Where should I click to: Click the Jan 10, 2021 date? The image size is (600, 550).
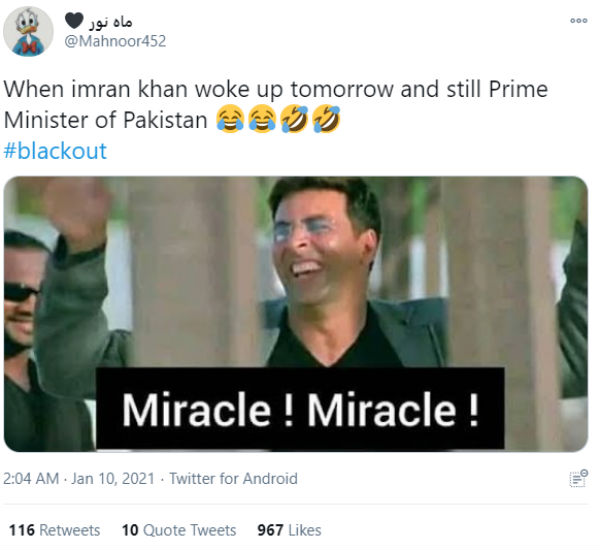pyautogui.click(x=115, y=479)
